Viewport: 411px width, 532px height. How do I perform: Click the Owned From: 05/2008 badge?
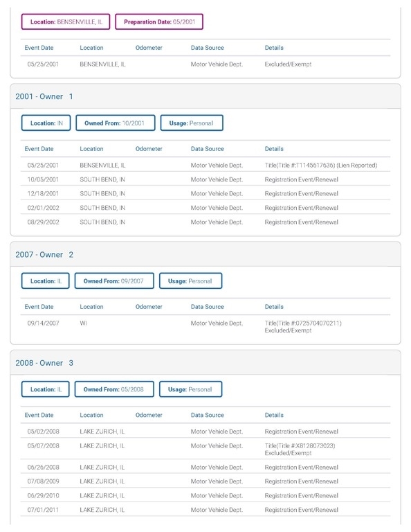tap(114, 389)
